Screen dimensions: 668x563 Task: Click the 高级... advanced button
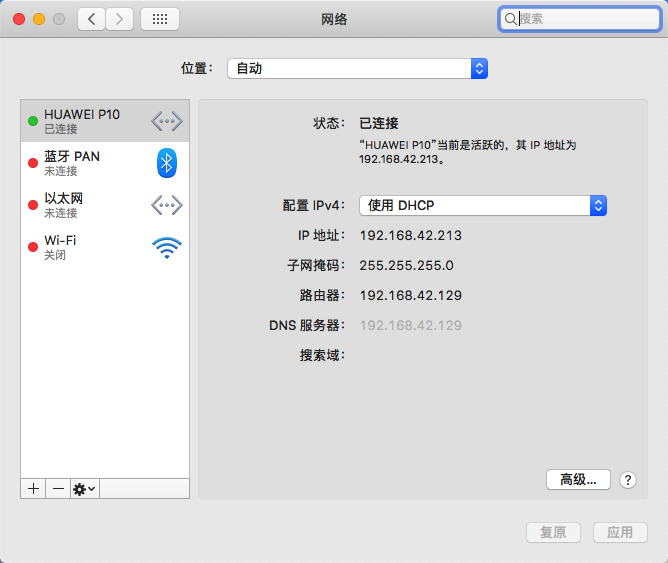coord(578,480)
